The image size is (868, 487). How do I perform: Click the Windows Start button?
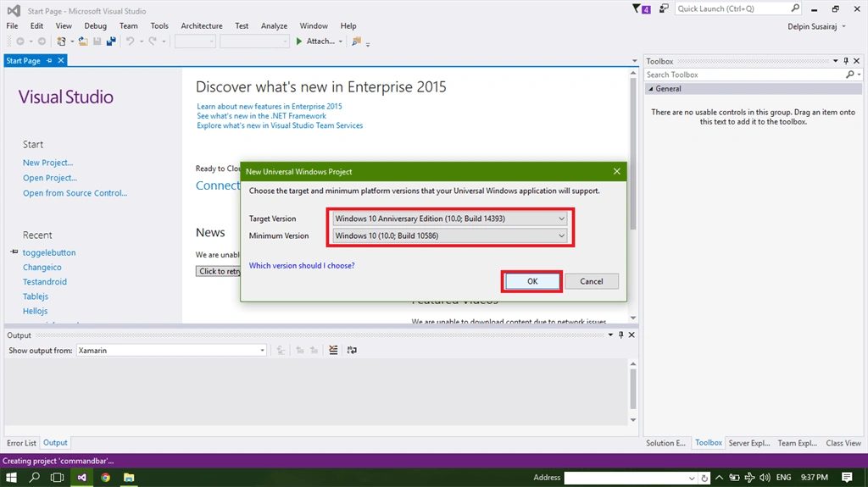tap(11, 477)
